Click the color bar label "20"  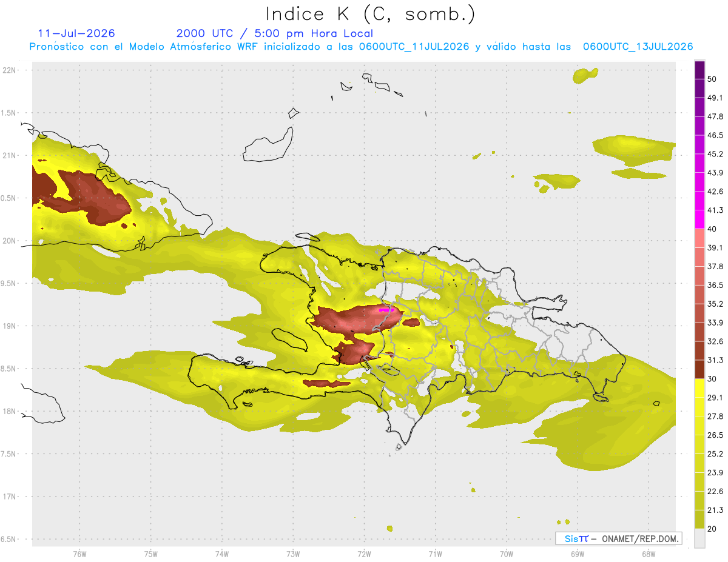(712, 529)
